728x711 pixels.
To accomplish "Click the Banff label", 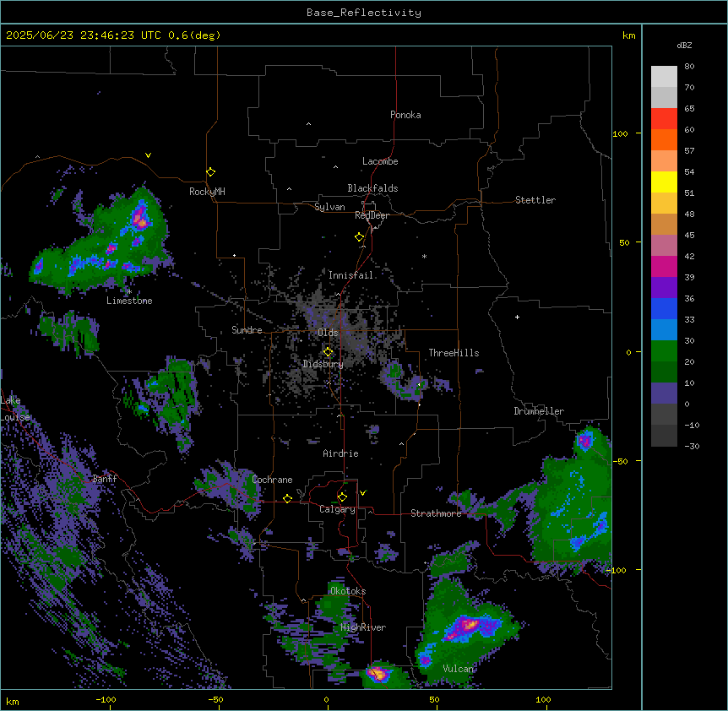I will tap(105, 479).
